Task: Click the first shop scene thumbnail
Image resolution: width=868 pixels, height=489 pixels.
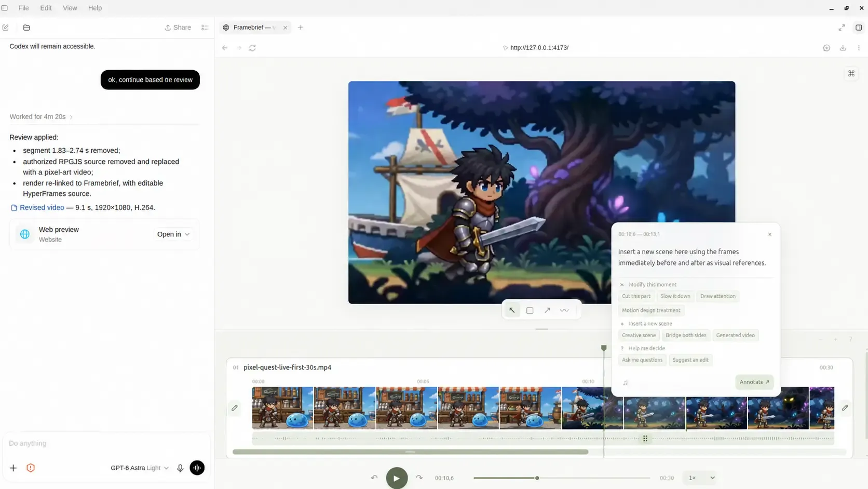Action: pos(282,408)
